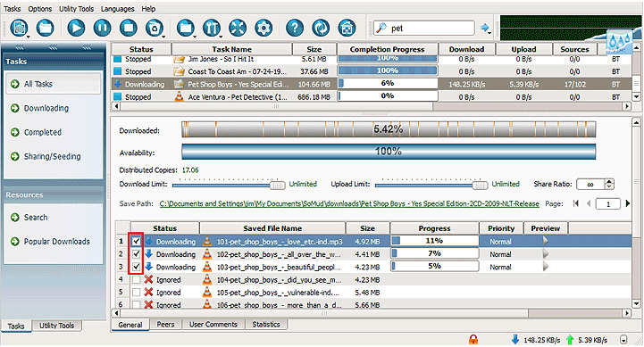Open the Save Path folder link
Image resolution: width=644 pixels, height=347 pixels.
pos(349,203)
